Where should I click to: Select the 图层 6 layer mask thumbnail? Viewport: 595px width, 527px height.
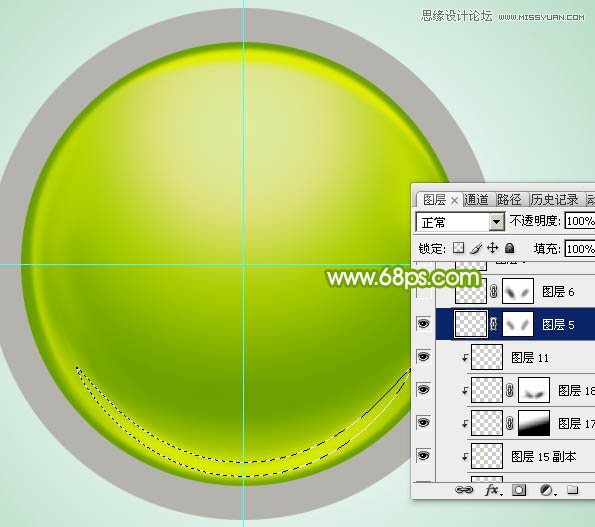point(518,291)
